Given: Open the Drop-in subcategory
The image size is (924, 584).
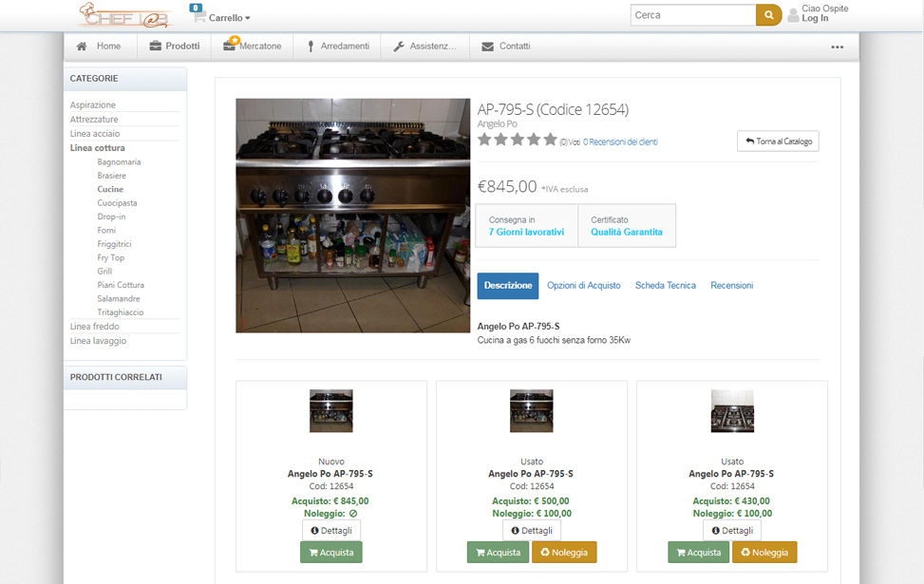Looking at the screenshot, I should (x=111, y=217).
